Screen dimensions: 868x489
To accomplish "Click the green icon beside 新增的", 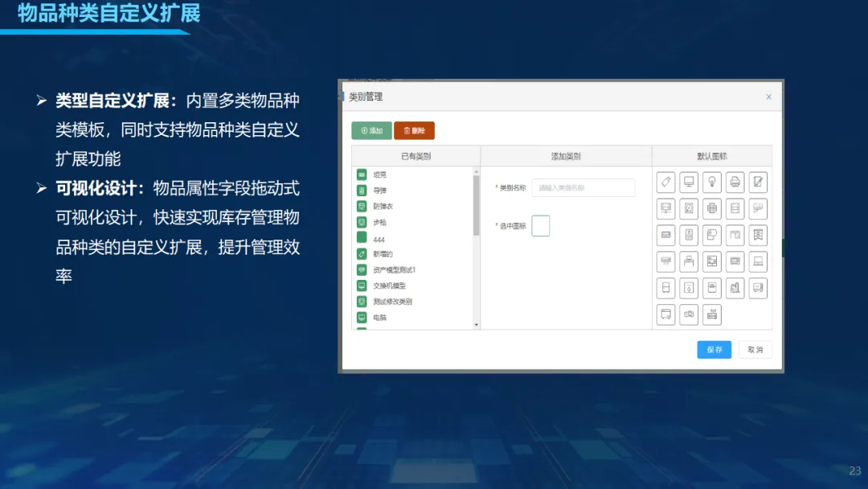I will pos(362,254).
